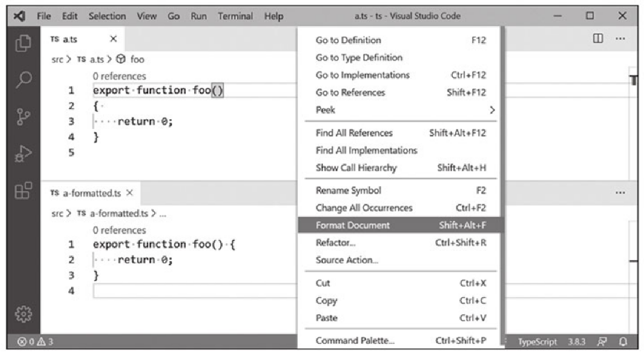Screen dimensions: 644x354
Task: Choose Go to Implementations
Action: point(400,75)
